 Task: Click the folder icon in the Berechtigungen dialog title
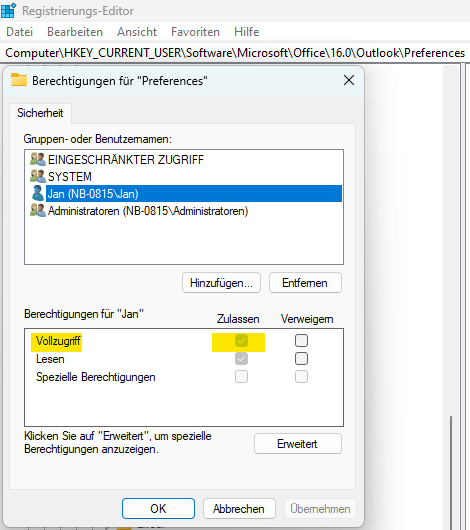19,80
